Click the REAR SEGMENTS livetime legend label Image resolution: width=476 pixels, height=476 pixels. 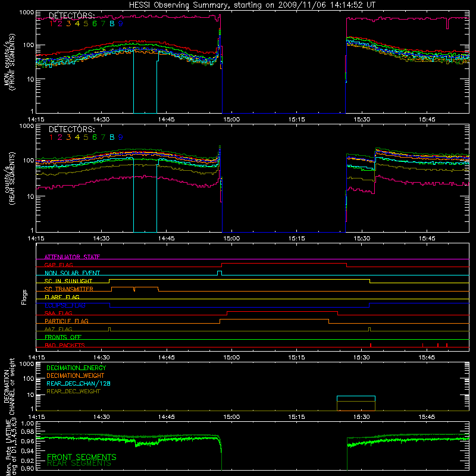click(x=79, y=464)
